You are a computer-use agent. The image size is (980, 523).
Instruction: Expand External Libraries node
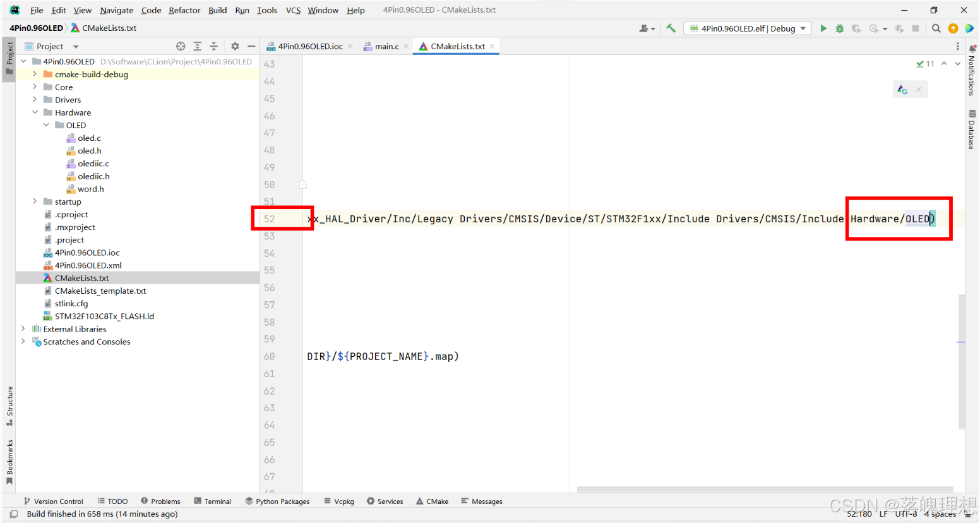[23, 328]
